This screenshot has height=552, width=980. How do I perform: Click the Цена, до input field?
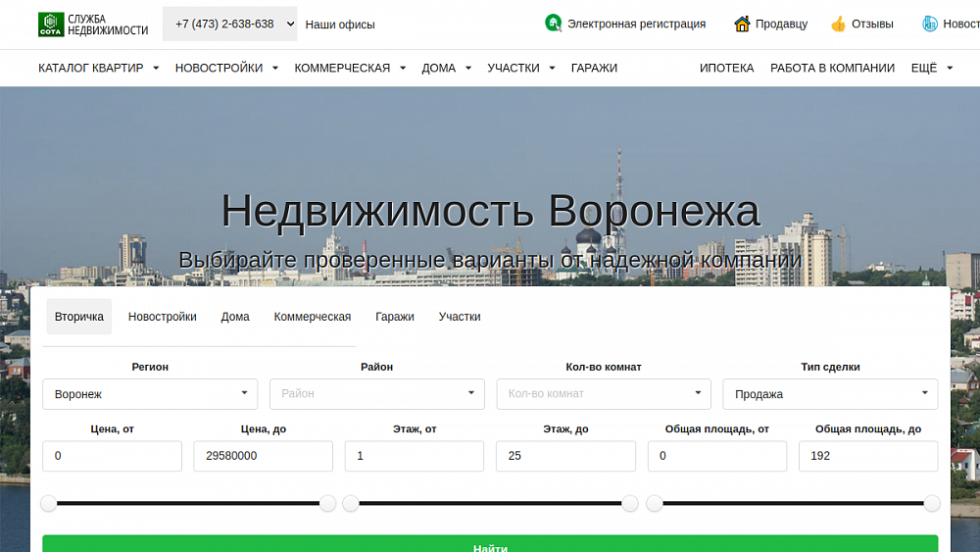(263, 456)
